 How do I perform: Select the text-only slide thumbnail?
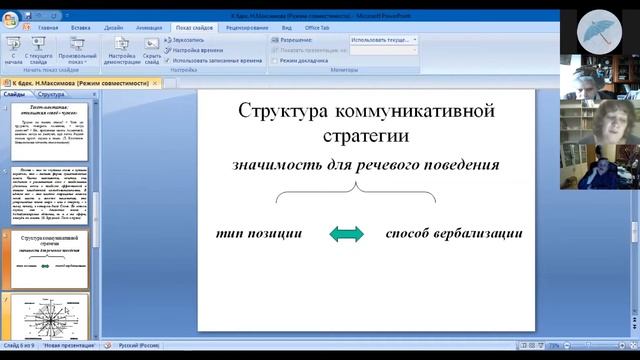click(x=49, y=196)
